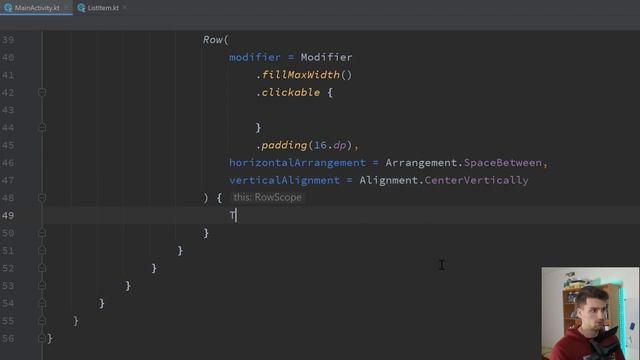Click line number 39 in gutter

coord(8,40)
